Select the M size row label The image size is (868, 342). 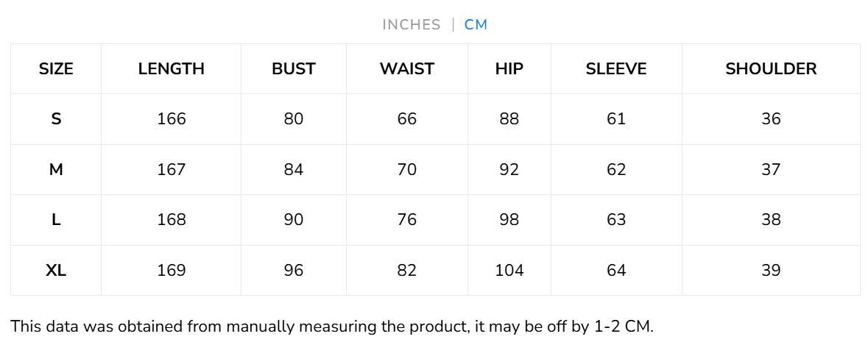click(x=56, y=170)
